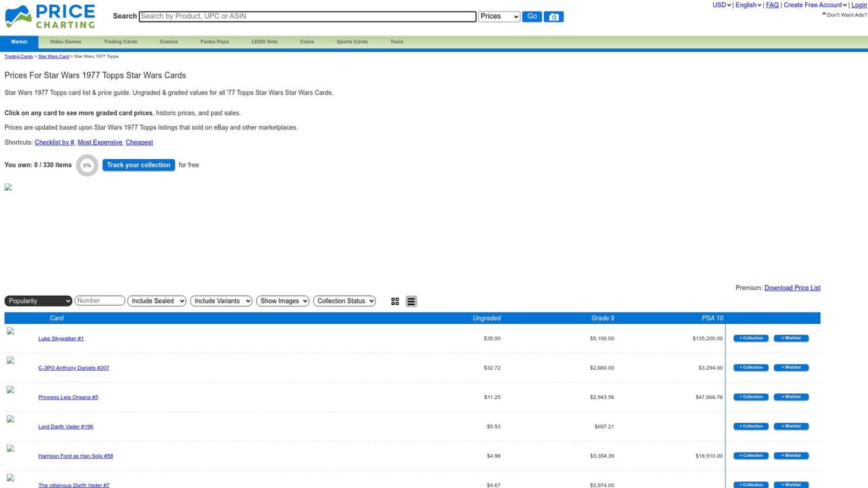Open the LEGO Sets menu
868x488 pixels.
point(264,42)
